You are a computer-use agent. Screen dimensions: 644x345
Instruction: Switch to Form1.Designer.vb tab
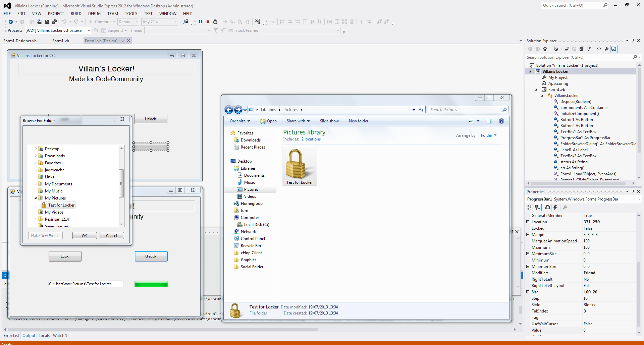click(20, 41)
